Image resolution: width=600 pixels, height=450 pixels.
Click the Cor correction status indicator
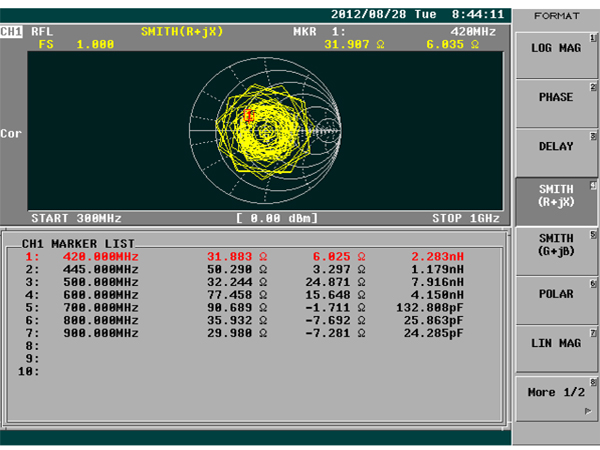11,134
